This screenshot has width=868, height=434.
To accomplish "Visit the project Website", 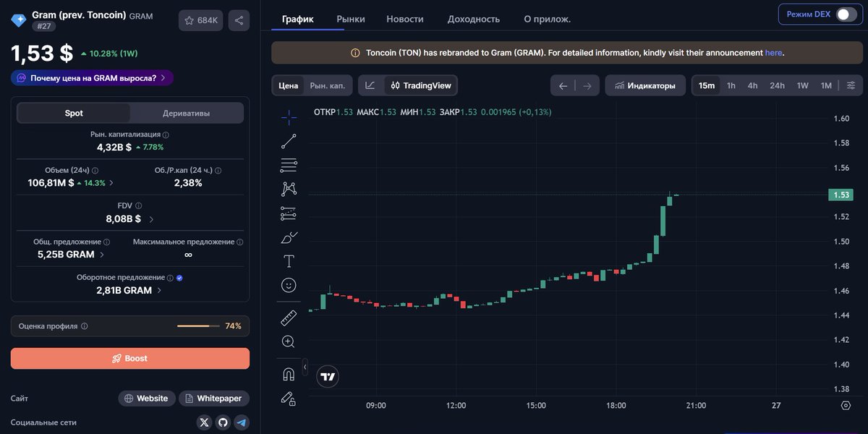I will (x=146, y=399).
